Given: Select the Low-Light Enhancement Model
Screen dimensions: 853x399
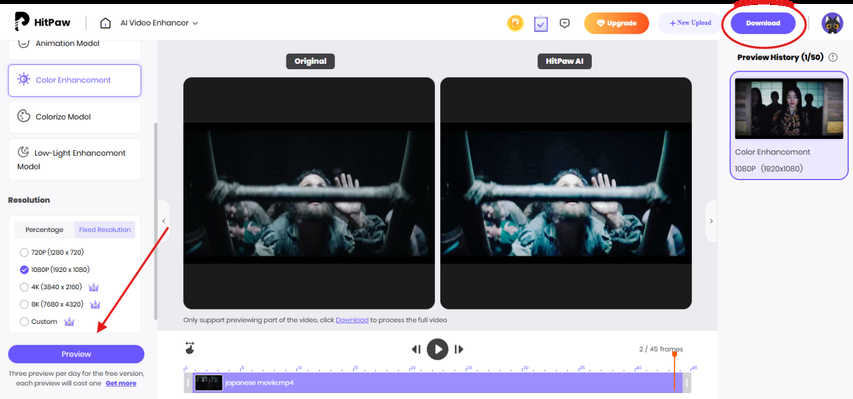Looking at the screenshot, I should click(75, 159).
